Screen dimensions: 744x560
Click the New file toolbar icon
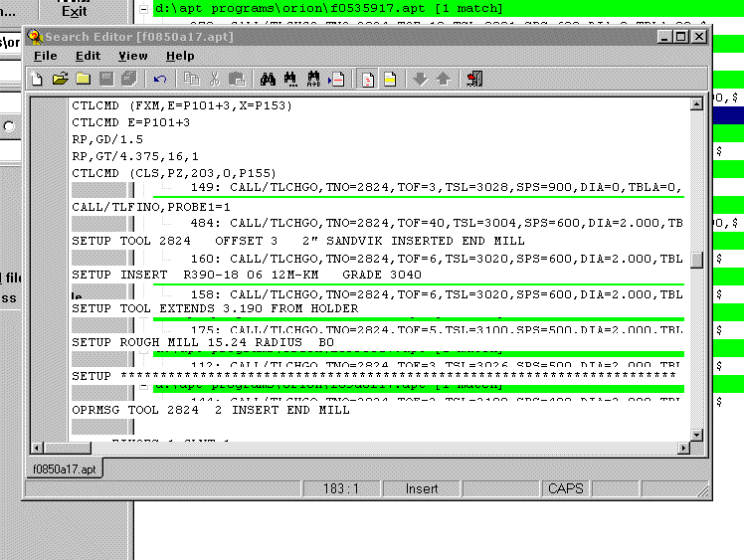[x=37, y=79]
